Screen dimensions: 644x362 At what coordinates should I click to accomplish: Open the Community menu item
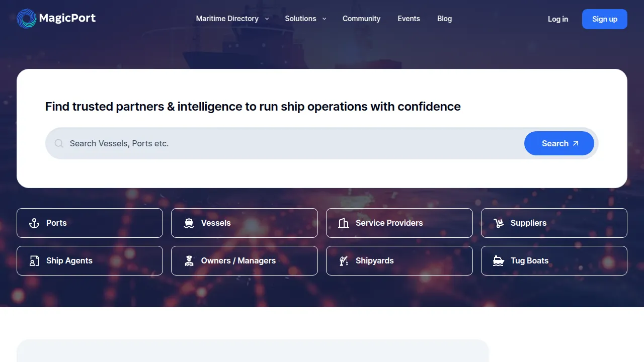361,19
